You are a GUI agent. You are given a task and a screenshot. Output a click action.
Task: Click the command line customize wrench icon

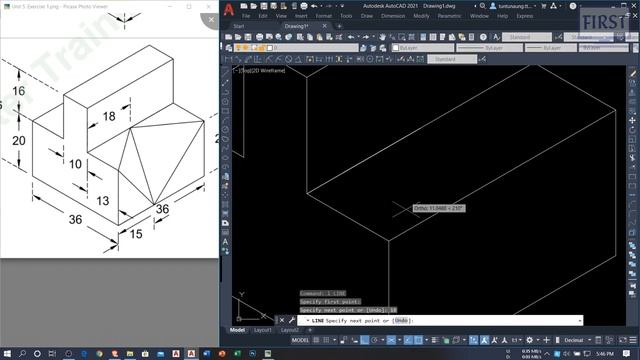[291, 320]
